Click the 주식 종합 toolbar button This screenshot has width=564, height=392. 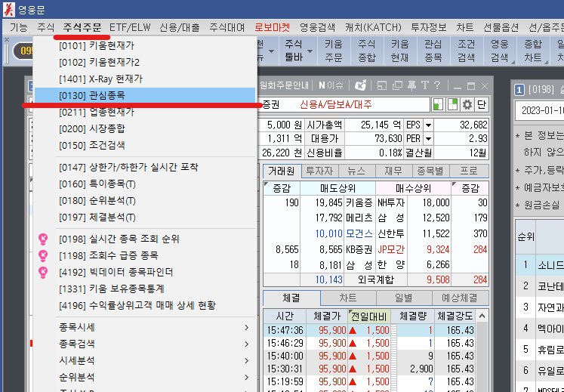(367, 51)
